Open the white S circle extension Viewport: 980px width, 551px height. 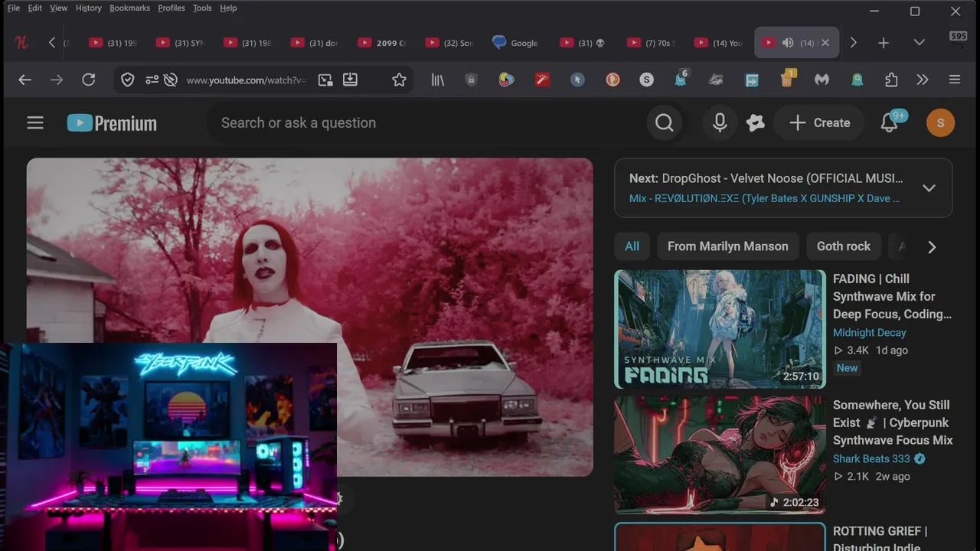tap(647, 80)
